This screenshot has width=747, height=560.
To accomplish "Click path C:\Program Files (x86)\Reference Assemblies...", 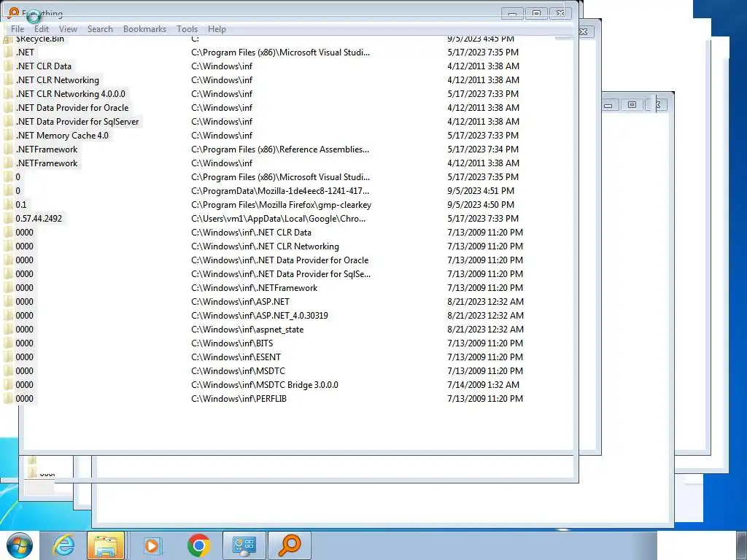I will [280, 149].
